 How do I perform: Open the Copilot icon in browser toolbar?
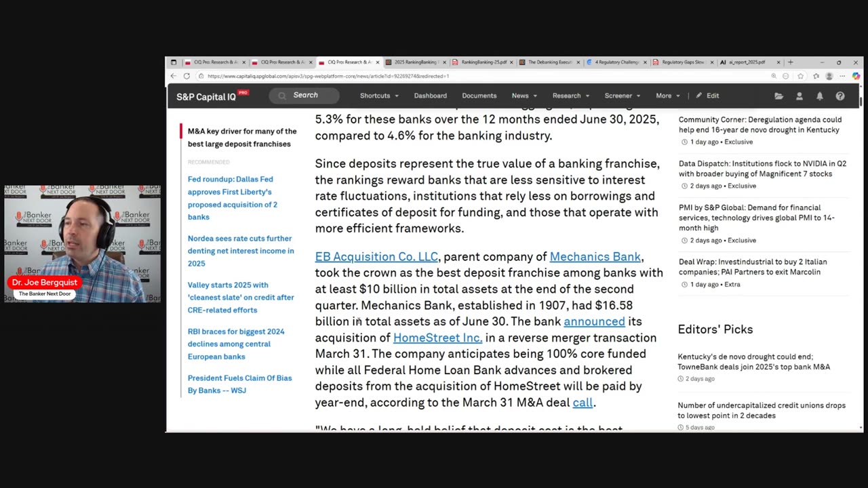click(856, 76)
